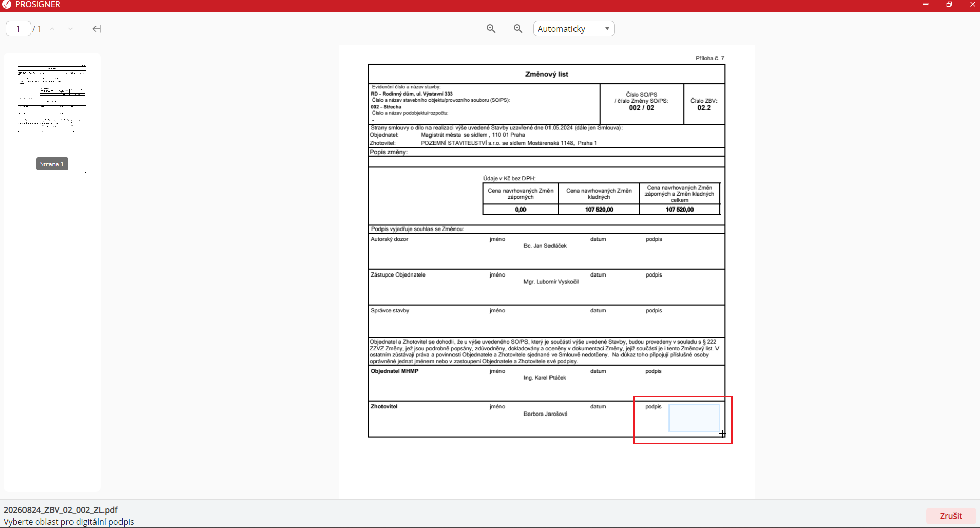
Task: Click the '002 - Střecha' text
Action: [x=386, y=107]
